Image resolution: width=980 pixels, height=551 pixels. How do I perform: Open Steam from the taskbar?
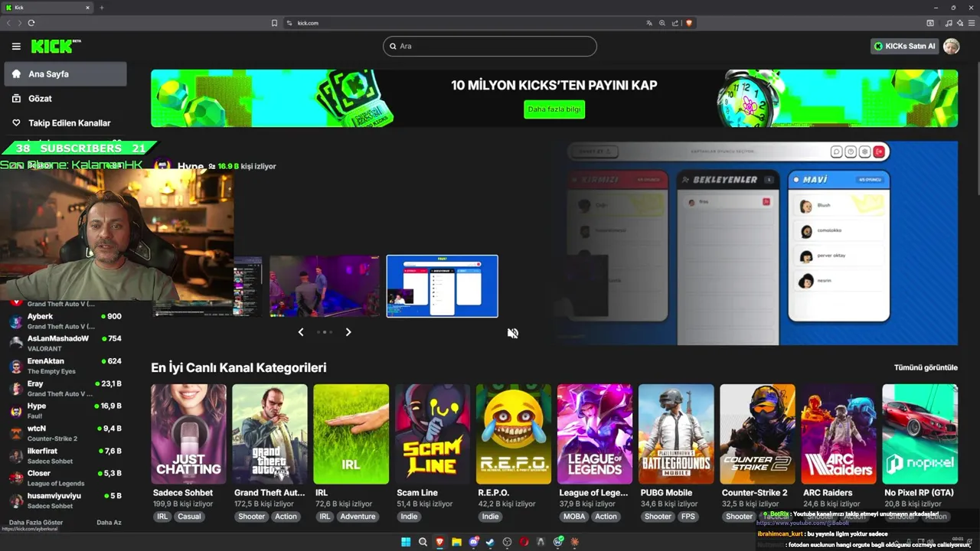[490, 542]
